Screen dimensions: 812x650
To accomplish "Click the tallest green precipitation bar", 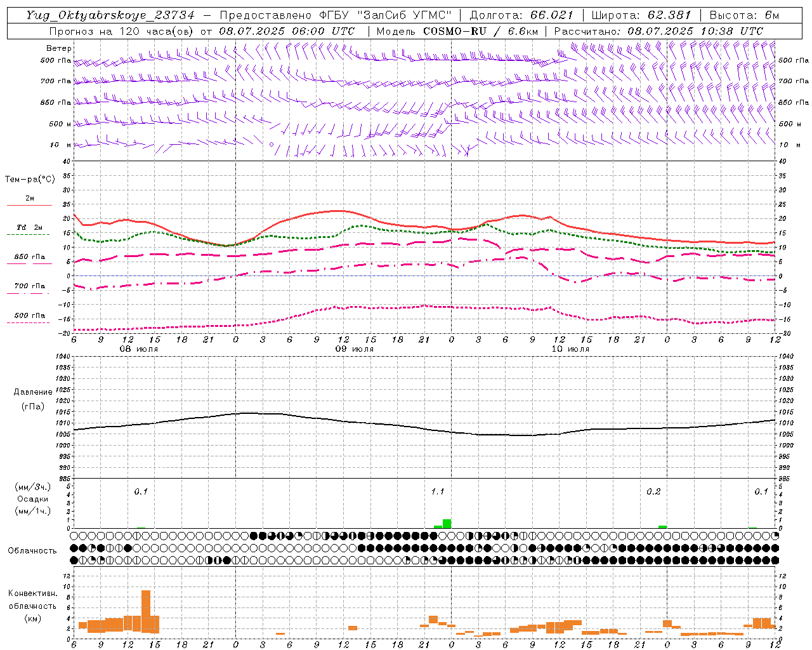I will [447, 524].
